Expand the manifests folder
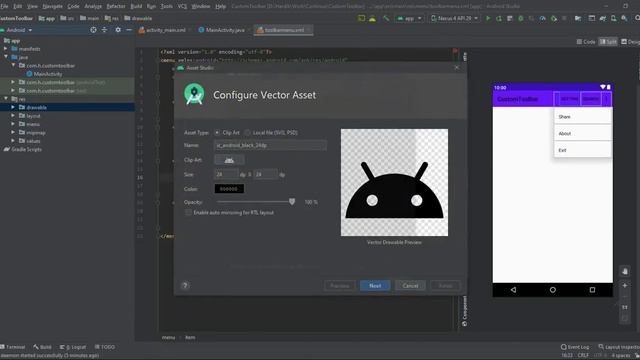This screenshot has width=640, height=360. pos(6,49)
